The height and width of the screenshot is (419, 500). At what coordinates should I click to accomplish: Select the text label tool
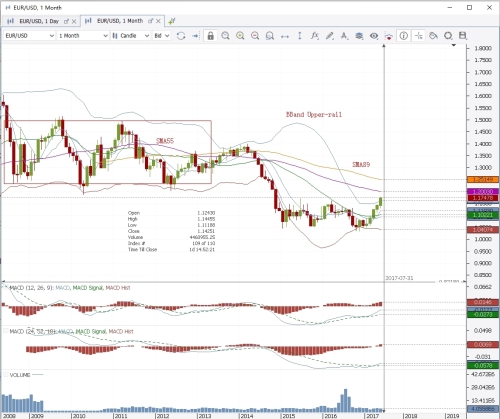pyautogui.click(x=344, y=36)
